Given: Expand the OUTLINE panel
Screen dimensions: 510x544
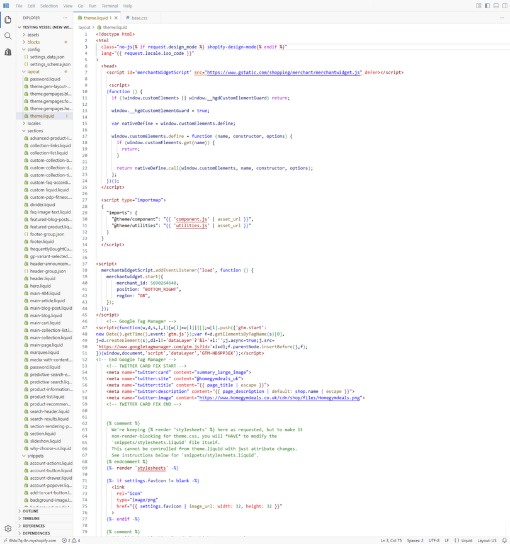Looking at the screenshot, I should pos(31,511).
